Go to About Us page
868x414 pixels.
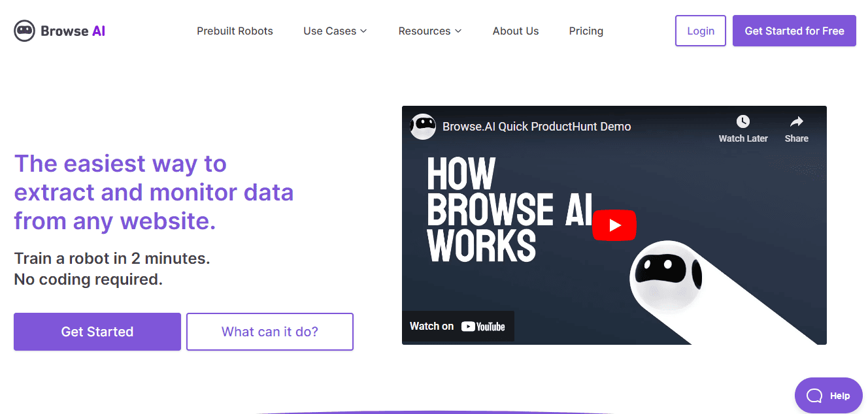pyautogui.click(x=516, y=31)
